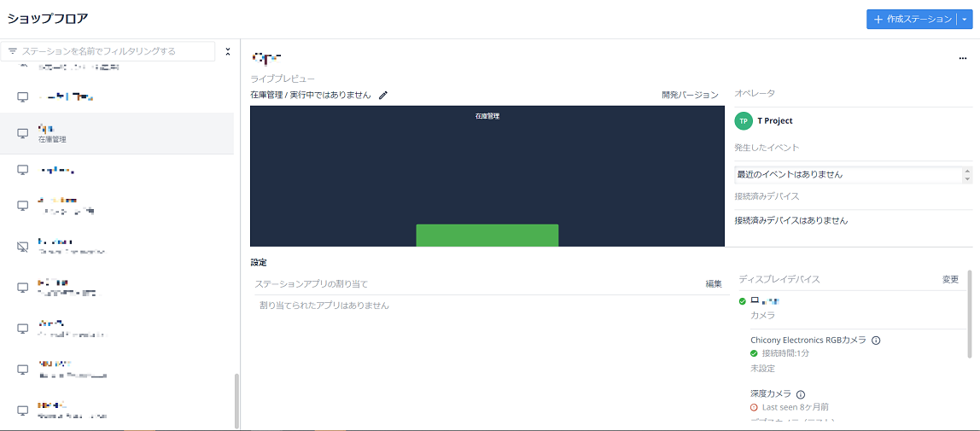Click the TP operator avatar
The width and height of the screenshot is (980, 431).
point(744,121)
